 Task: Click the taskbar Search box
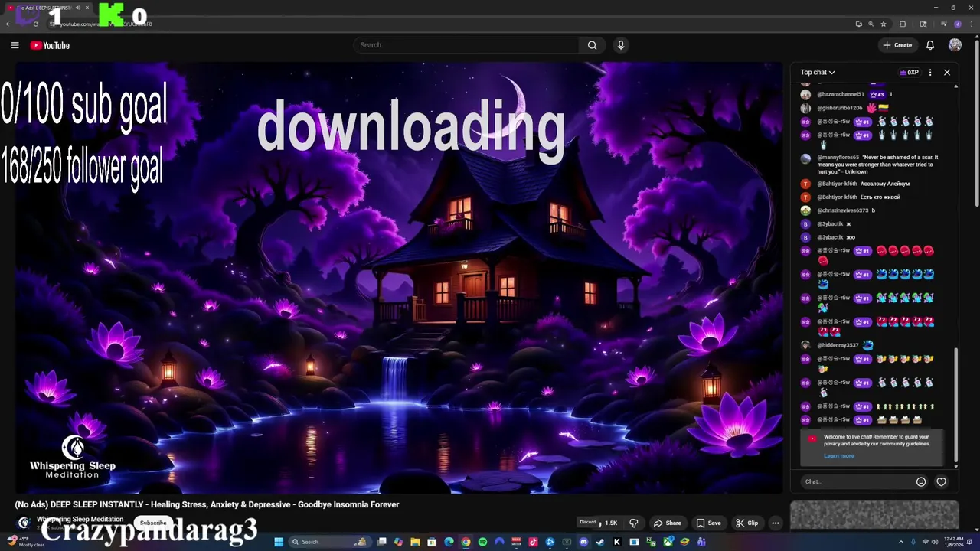pyautogui.click(x=328, y=542)
